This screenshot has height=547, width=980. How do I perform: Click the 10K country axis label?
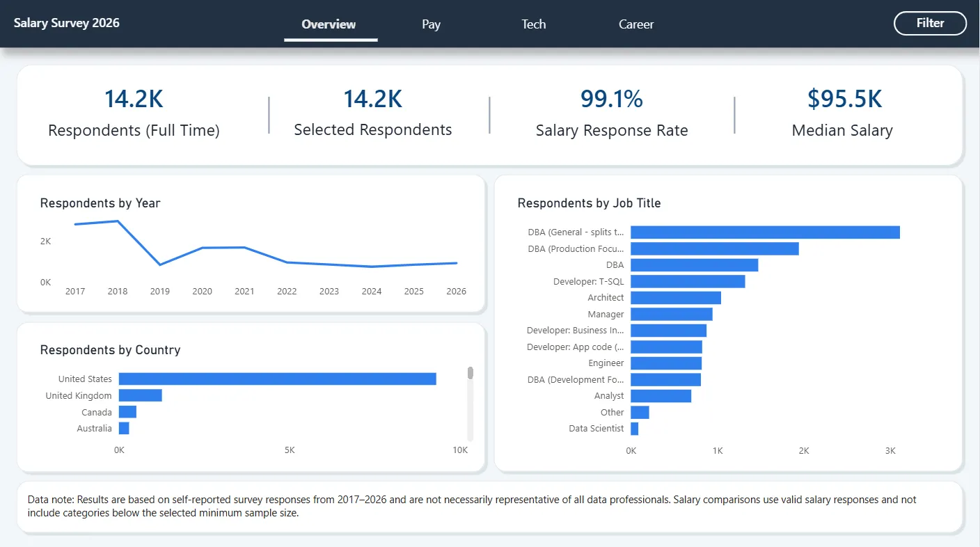[x=460, y=450]
